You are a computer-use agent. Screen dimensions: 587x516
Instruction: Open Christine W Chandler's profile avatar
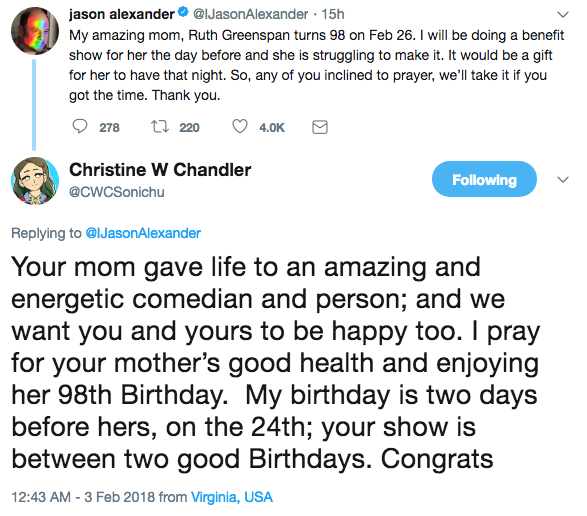pyautogui.click(x=35, y=181)
